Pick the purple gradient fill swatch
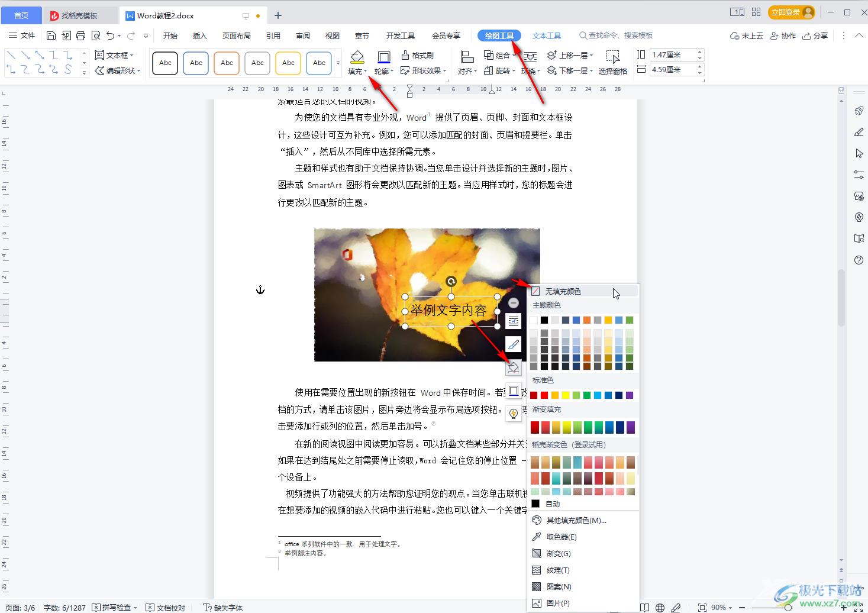868x613 pixels. 631,427
